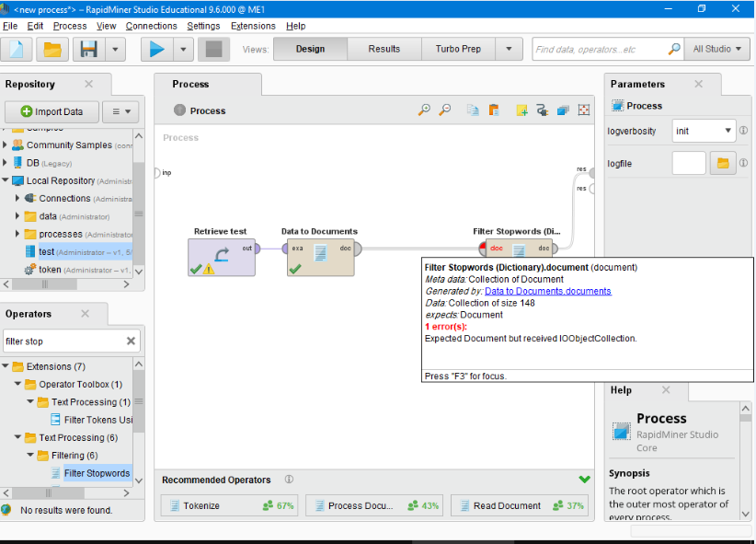Screen dimensions: 756x544
Task: Create a new process with blank page icon
Action: (16, 49)
